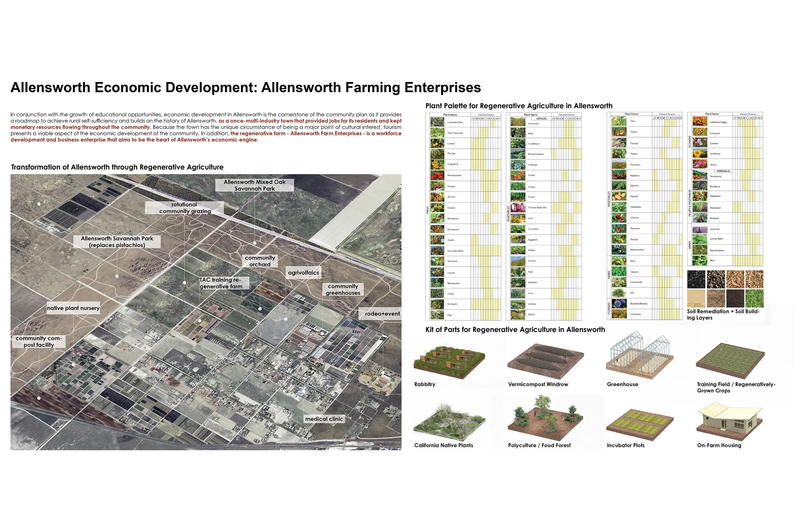Viewport: 798px width, 532px height.
Task: Click the Sunflower photo in the flowers table
Action: click(x=700, y=154)
